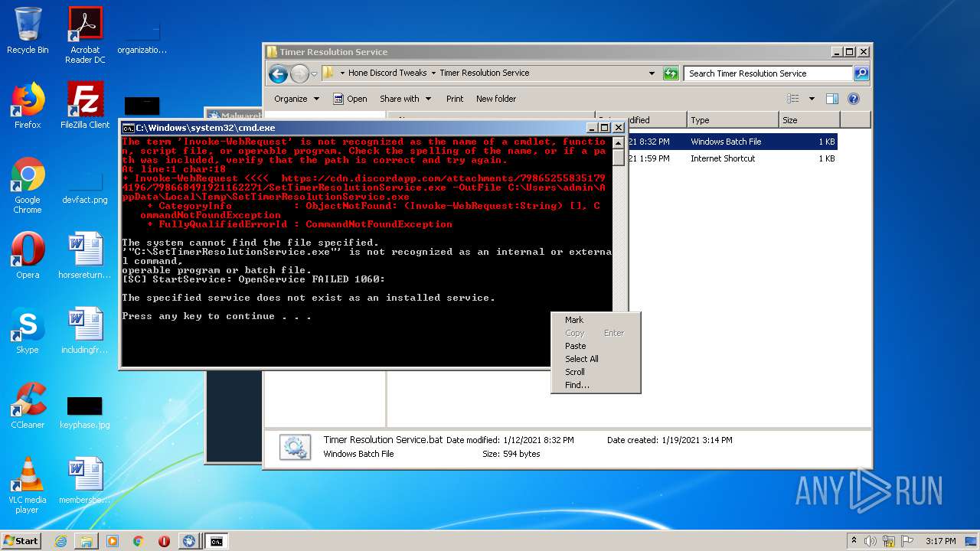Click Hone Discord Tweaks breadcrumb
The image size is (980, 551).
tap(387, 73)
